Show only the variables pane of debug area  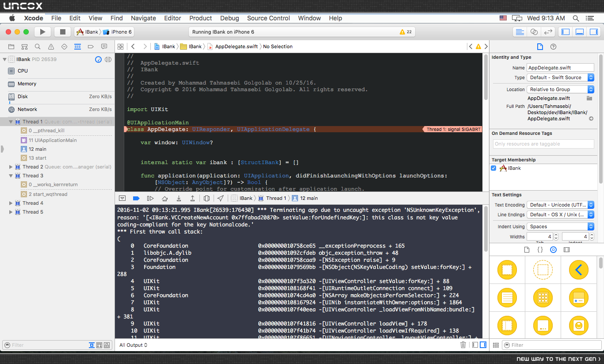475,345
